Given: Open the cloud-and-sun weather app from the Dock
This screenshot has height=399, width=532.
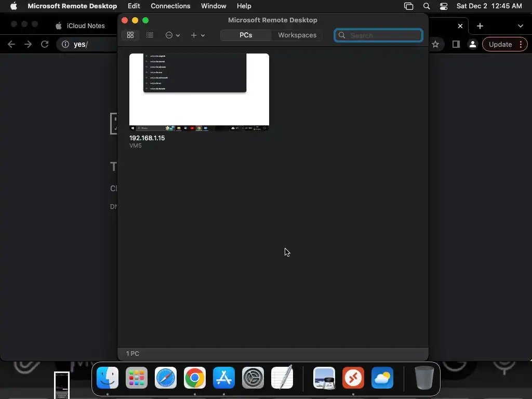Looking at the screenshot, I should 382,378.
